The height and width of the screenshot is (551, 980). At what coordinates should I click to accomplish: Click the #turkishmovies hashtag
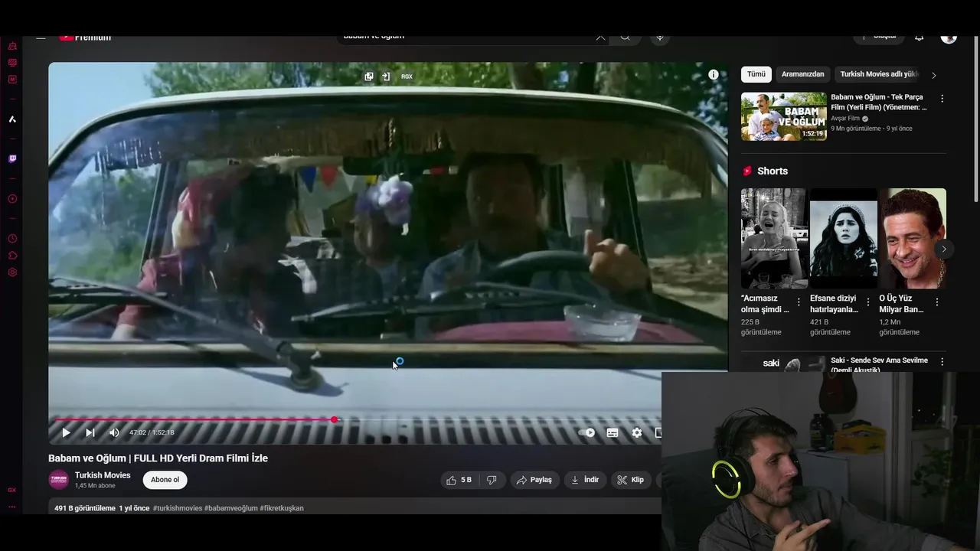(178, 508)
